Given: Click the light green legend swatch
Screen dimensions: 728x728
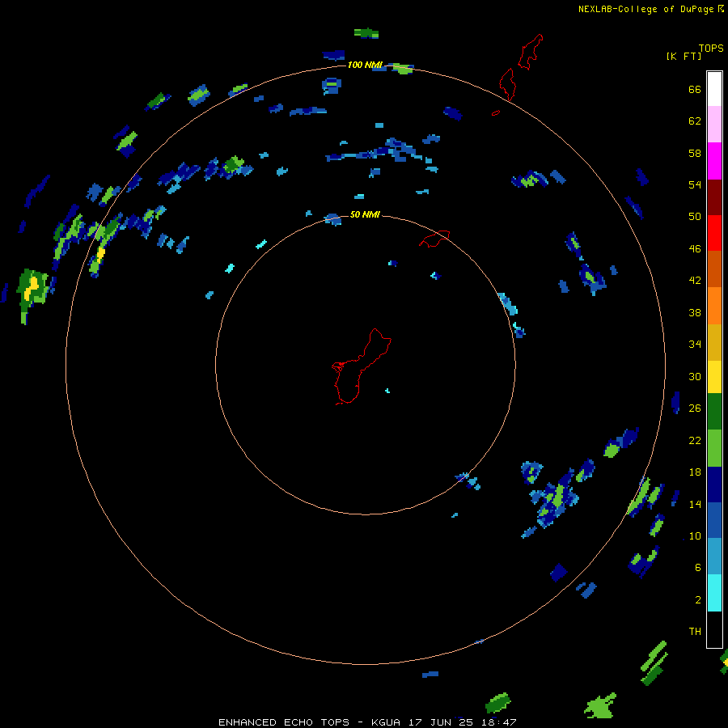Looking at the screenshot, I should pos(714,448).
